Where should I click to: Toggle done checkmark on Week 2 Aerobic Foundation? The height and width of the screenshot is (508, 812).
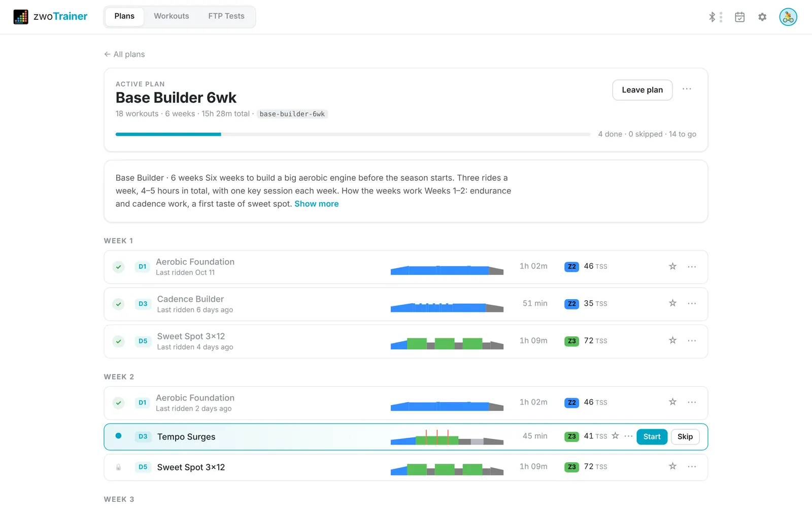(118, 403)
